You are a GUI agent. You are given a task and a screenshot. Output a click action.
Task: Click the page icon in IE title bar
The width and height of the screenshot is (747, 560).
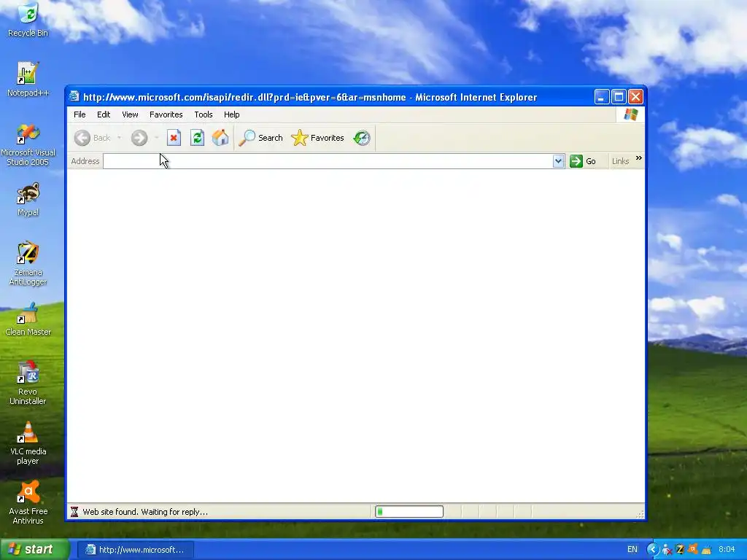[x=74, y=97]
